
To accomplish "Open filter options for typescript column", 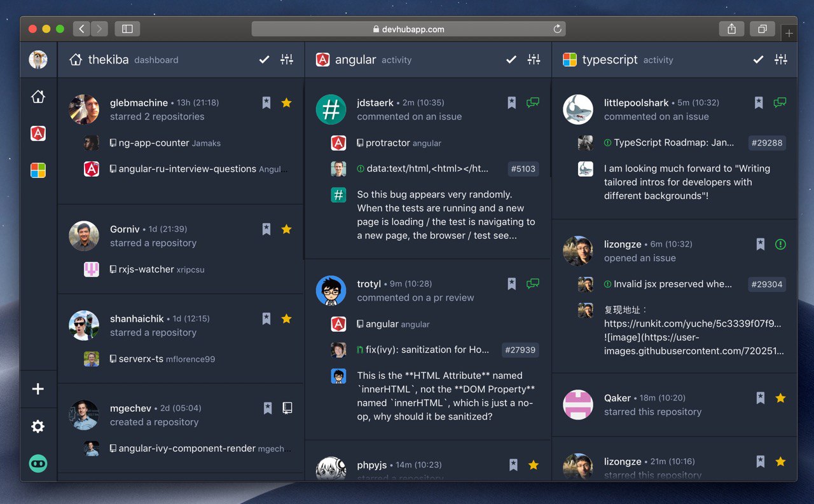I will point(781,60).
